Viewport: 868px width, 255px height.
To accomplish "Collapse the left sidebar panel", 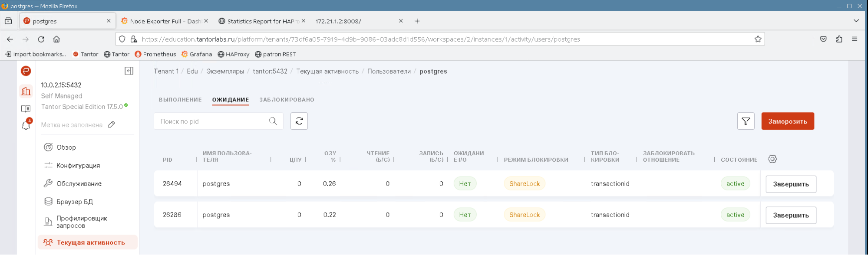I will [129, 71].
